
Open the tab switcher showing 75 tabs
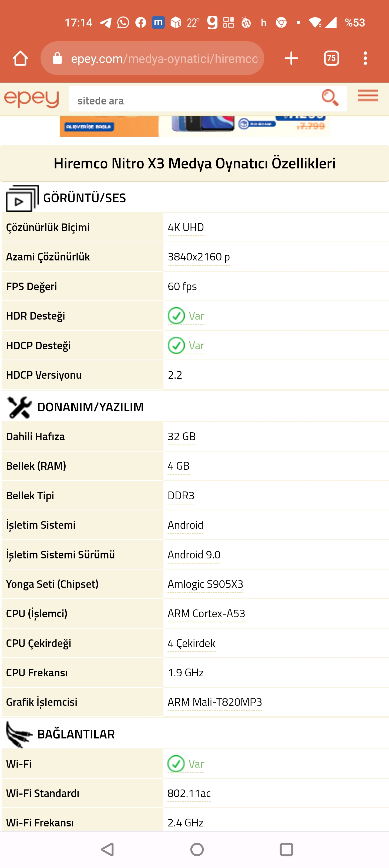tap(331, 58)
